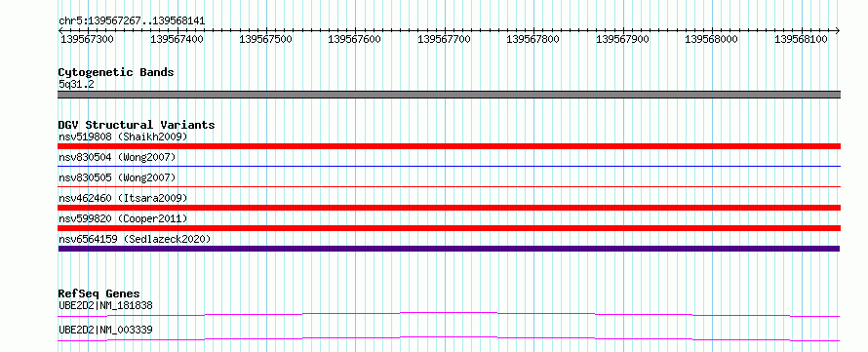Click ruler tick label 139567900
868x352 pixels.
pyautogui.click(x=623, y=40)
